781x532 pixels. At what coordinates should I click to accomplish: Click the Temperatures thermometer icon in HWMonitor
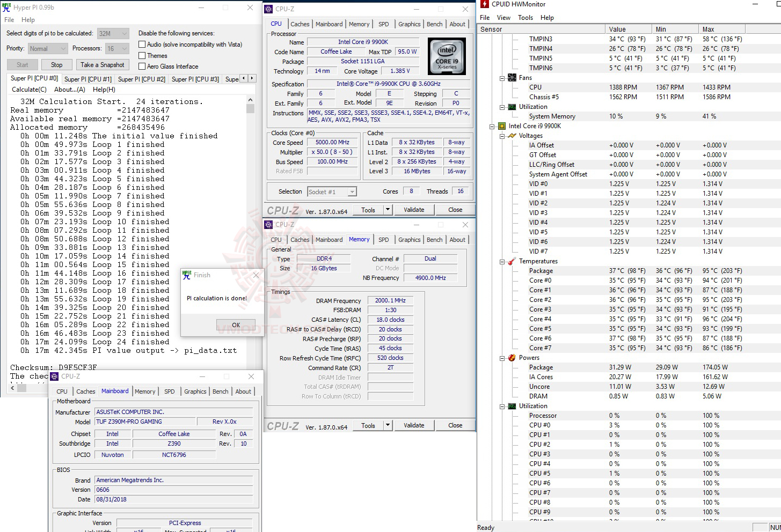click(511, 261)
